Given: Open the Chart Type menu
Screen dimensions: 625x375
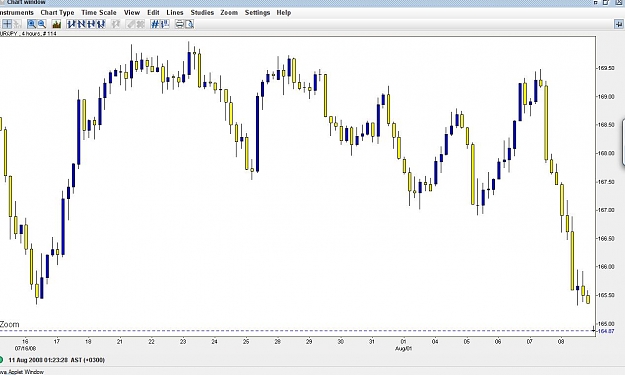Looking at the screenshot, I should (x=57, y=13).
